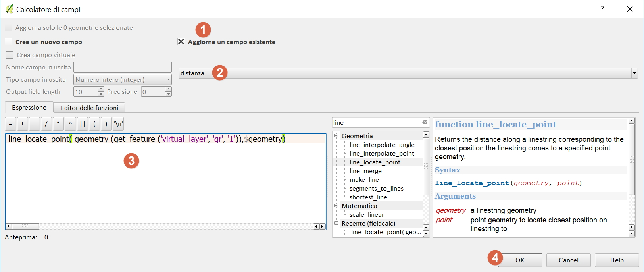Select line_merge in the function list
The height and width of the screenshot is (272, 644).
coord(365,171)
